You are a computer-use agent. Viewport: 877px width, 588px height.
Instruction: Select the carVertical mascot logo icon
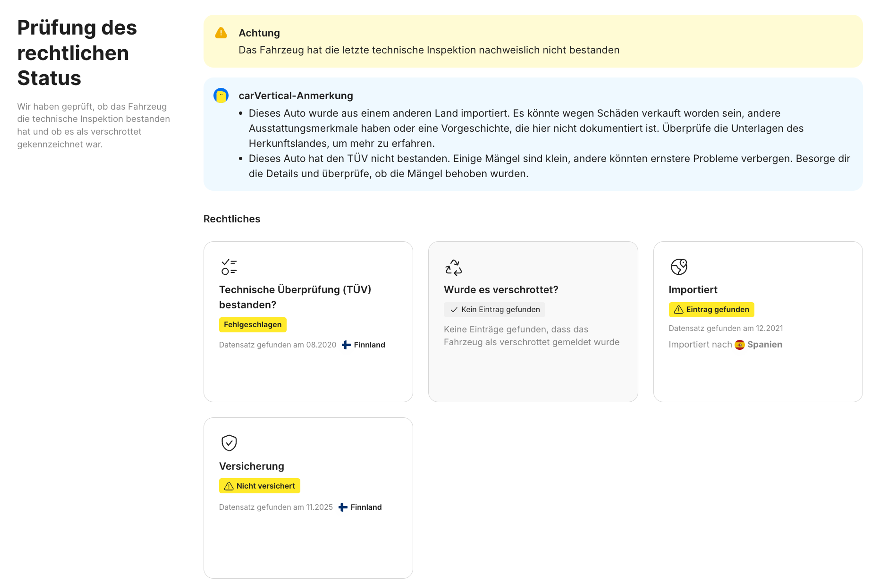pos(221,96)
